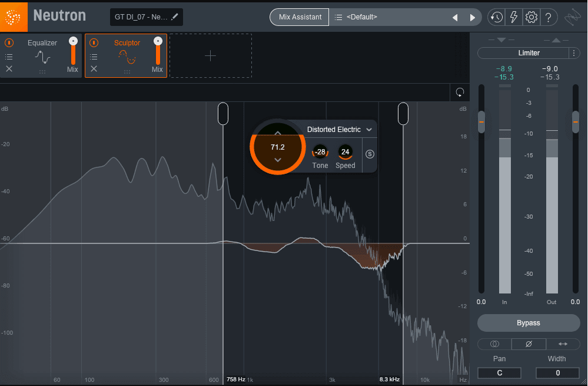Click the reset circular arrow icon
The width and height of the screenshot is (588, 386).
click(x=460, y=93)
